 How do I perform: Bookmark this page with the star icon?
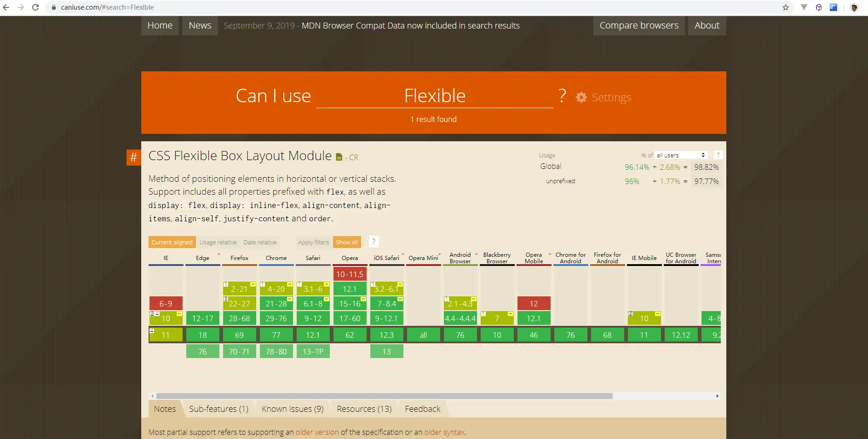[x=786, y=7]
